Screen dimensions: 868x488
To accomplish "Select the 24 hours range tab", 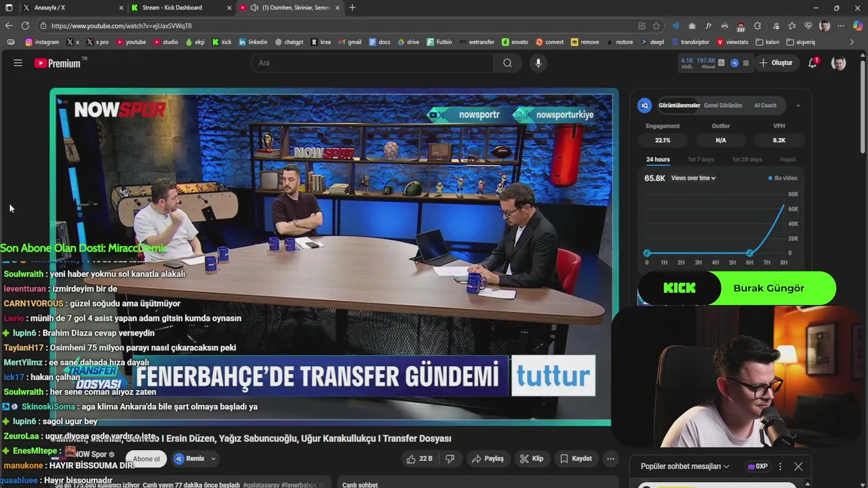I will [x=658, y=160].
